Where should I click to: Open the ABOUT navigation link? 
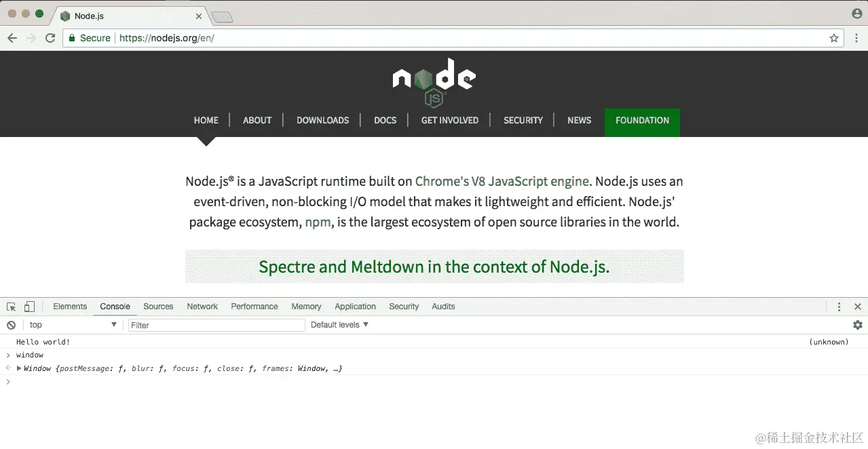click(x=257, y=121)
